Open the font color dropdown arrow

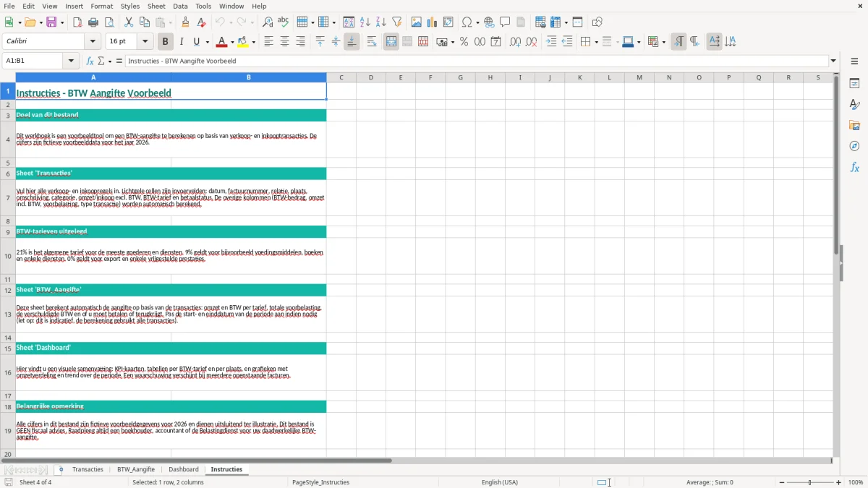click(231, 42)
